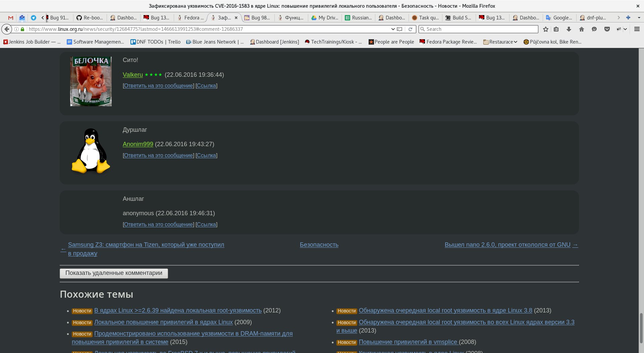Screen dimensions: 644x353
Task: Switch to the Task qu... tab
Action: (425, 18)
